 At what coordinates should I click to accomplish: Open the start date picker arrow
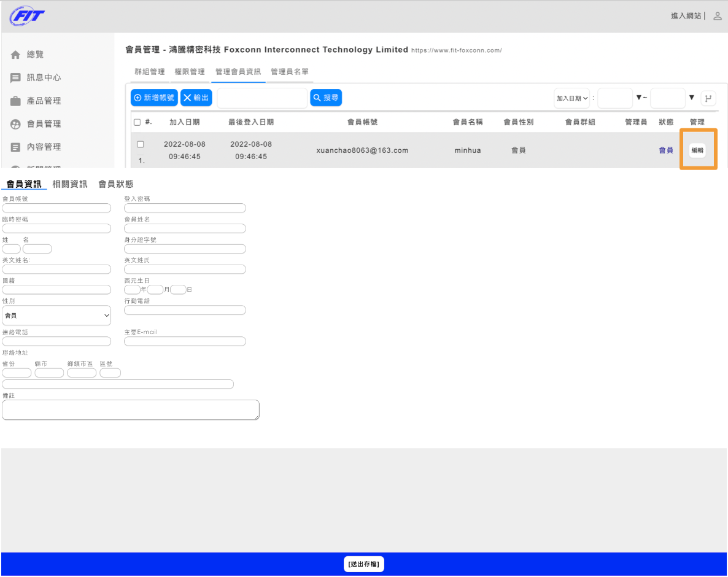point(639,98)
